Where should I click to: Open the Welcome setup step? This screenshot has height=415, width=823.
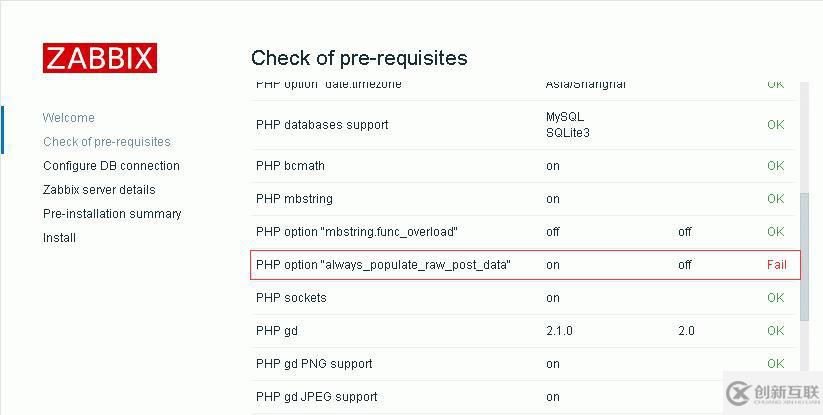click(69, 118)
